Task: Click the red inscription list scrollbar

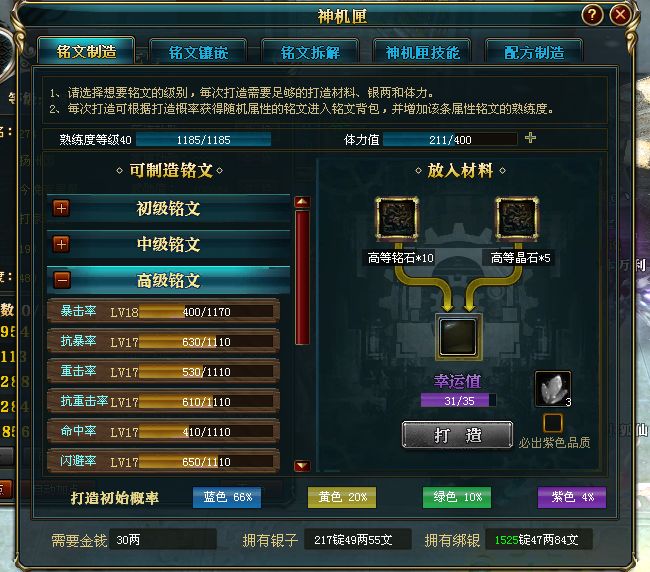Action: point(302,277)
